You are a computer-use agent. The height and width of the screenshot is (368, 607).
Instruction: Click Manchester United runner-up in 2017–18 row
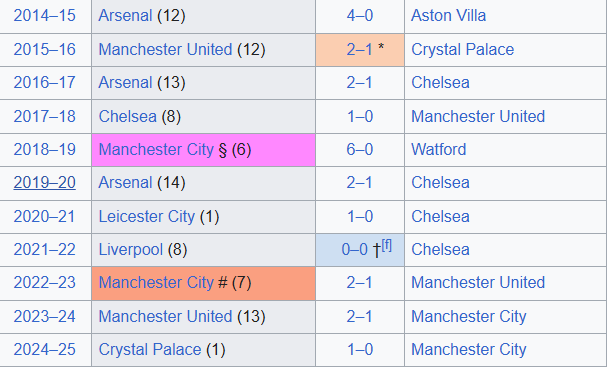[x=478, y=116]
